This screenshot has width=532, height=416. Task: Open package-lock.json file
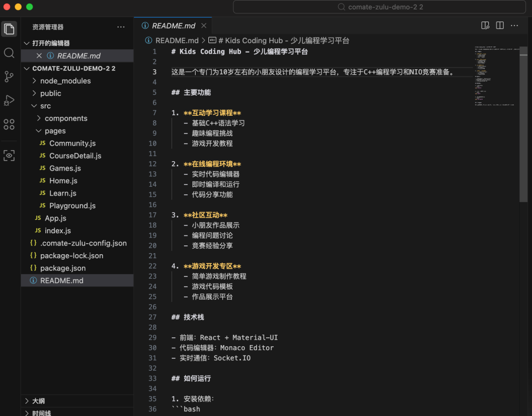(78, 255)
